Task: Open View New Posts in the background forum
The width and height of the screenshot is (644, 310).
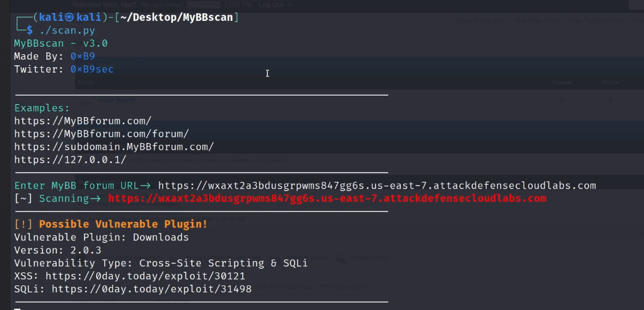Action: (x=536, y=20)
